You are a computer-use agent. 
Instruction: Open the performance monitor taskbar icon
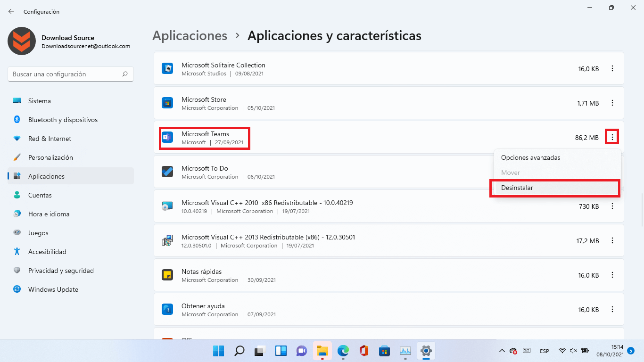click(405, 351)
